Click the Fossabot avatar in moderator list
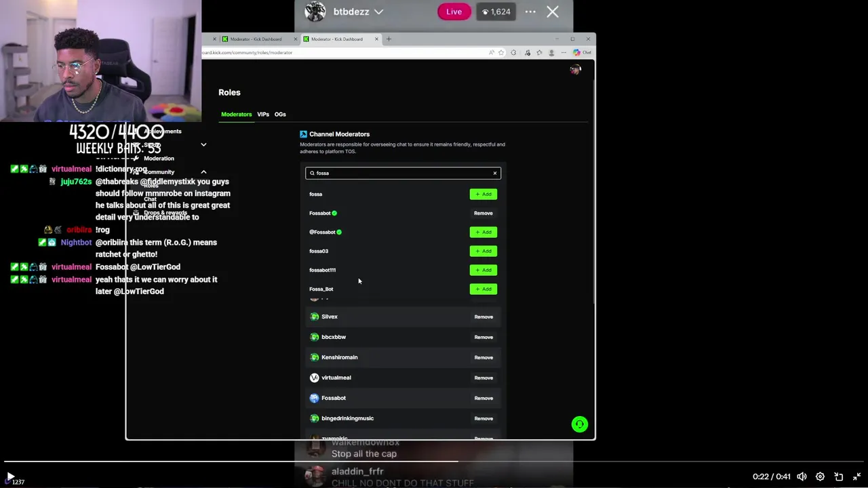 point(315,398)
